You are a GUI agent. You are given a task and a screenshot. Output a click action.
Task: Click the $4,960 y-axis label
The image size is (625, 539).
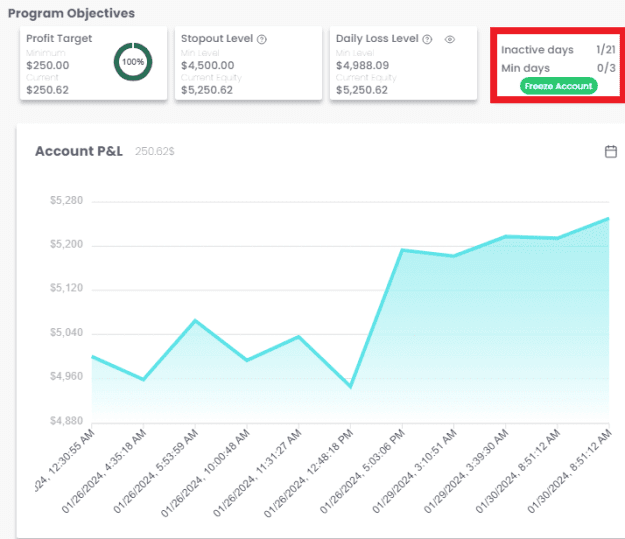coord(66,376)
